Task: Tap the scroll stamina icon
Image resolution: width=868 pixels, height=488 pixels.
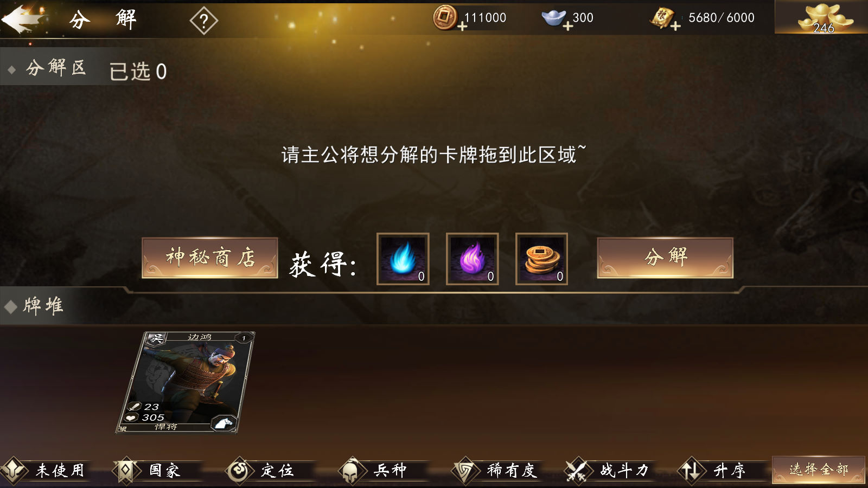Action: (664, 18)
